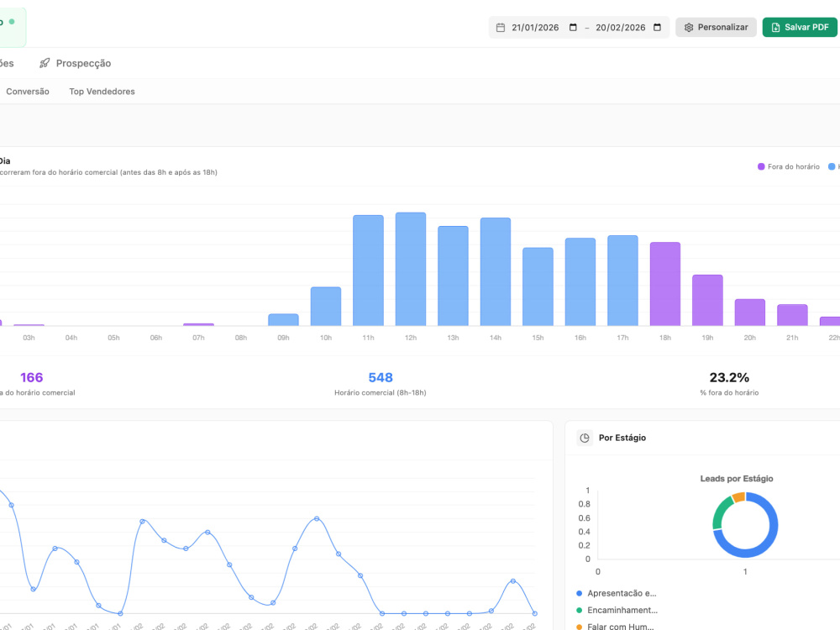Click the 12h bar in the chart

[x=411, y=269]
